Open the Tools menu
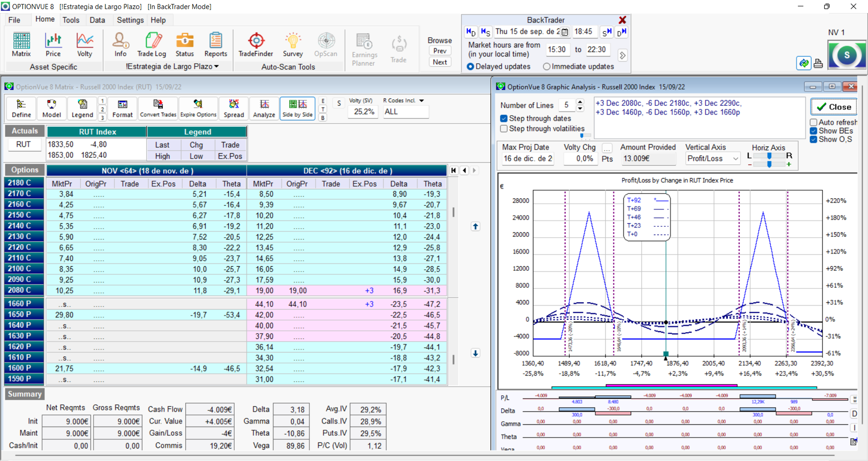Screen dimensions: 868x461 [71, 20]
